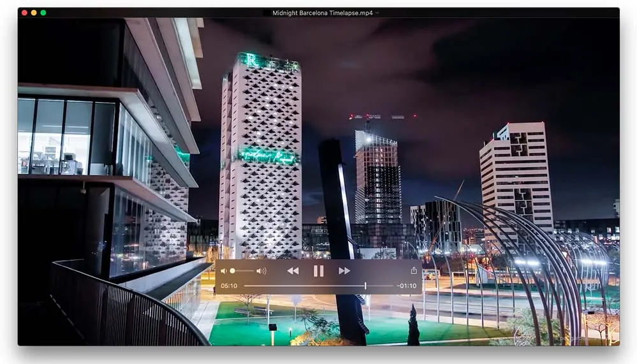Click the volume slider knob
This screenshot has height=364, width=637.
(x=232, y=271)
